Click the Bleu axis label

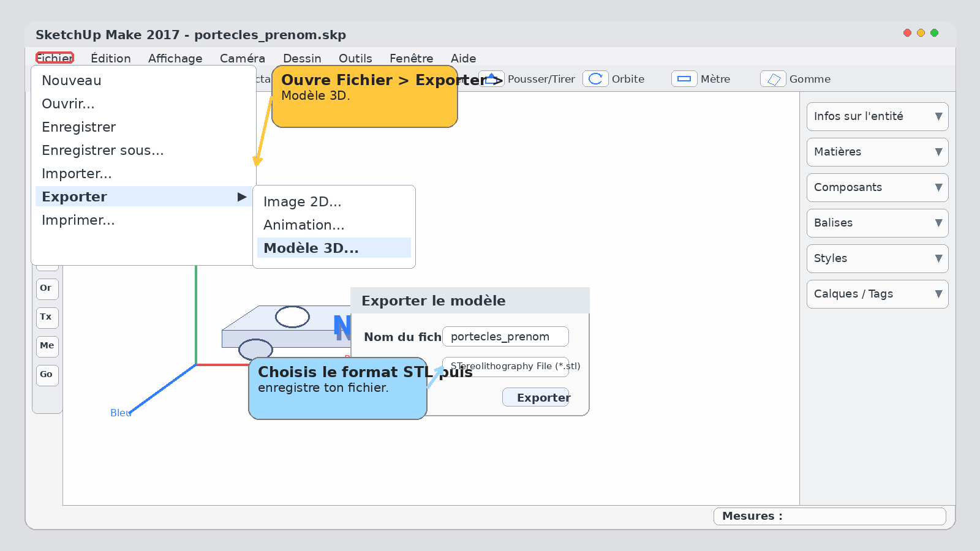click(121, 413)
